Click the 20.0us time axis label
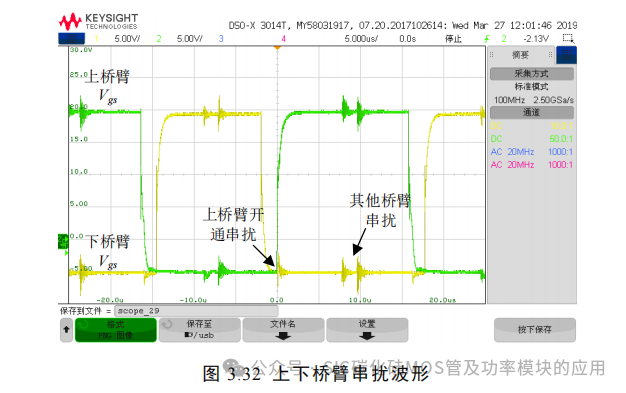 [x=442, y=300]
